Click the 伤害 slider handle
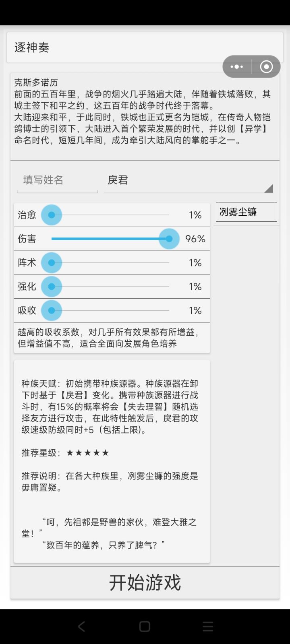Image resolution: width=290 pixels, height=644 pixels. pyautogui.click(x=169, y=239)
